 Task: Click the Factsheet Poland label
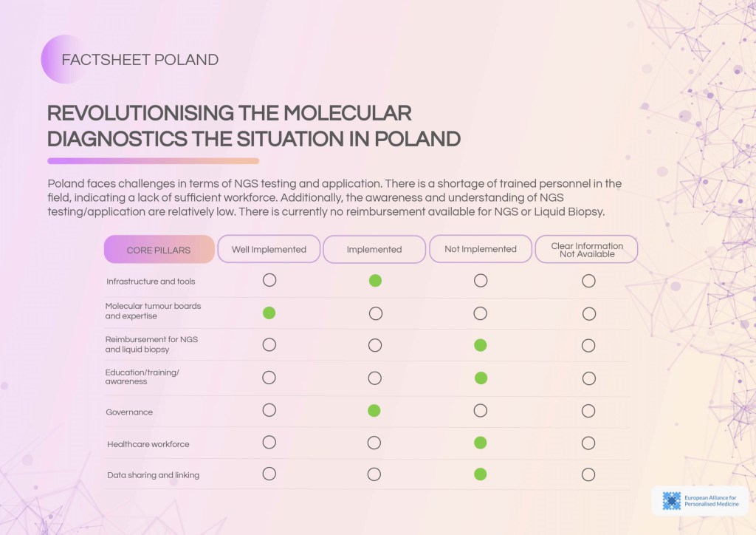[140, 60]
